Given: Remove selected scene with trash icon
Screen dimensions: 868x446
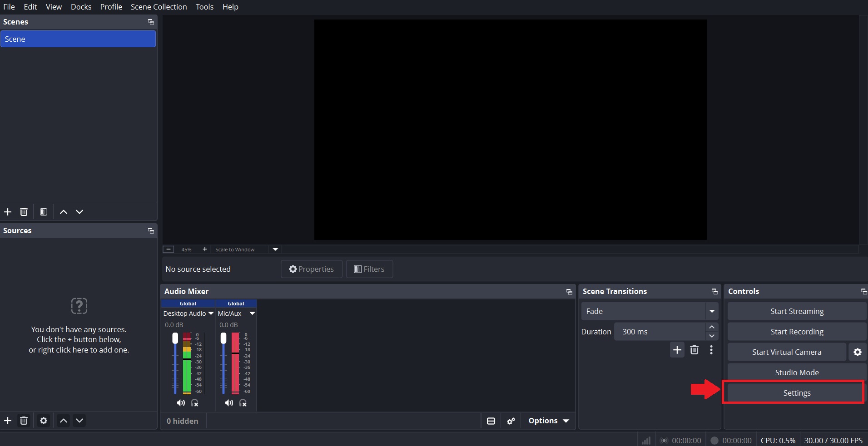Looking at the screenshot, I should [x=24, y=212].
